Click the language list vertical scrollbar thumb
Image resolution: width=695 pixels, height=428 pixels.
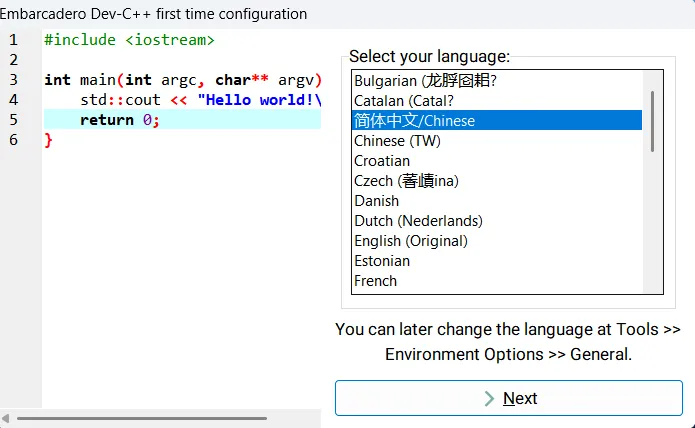(x=652, y=121)
